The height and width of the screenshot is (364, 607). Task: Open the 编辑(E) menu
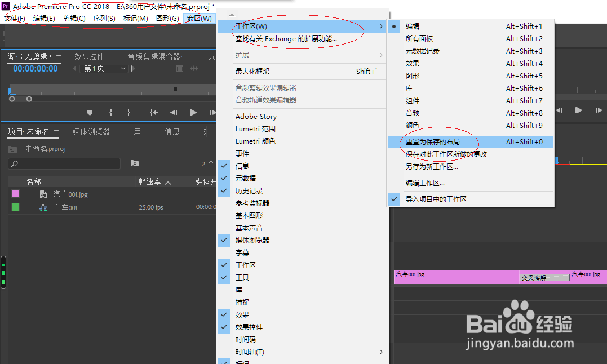44,18
